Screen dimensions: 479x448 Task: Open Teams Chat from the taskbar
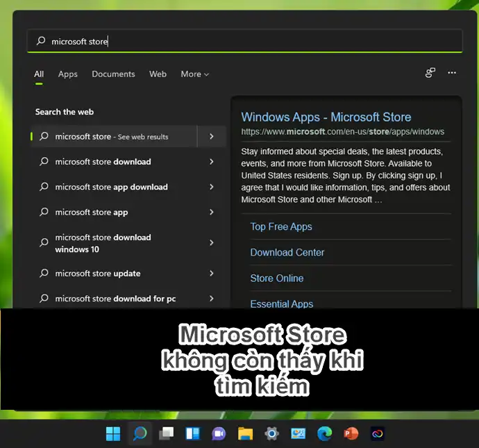tap(219, 433)
